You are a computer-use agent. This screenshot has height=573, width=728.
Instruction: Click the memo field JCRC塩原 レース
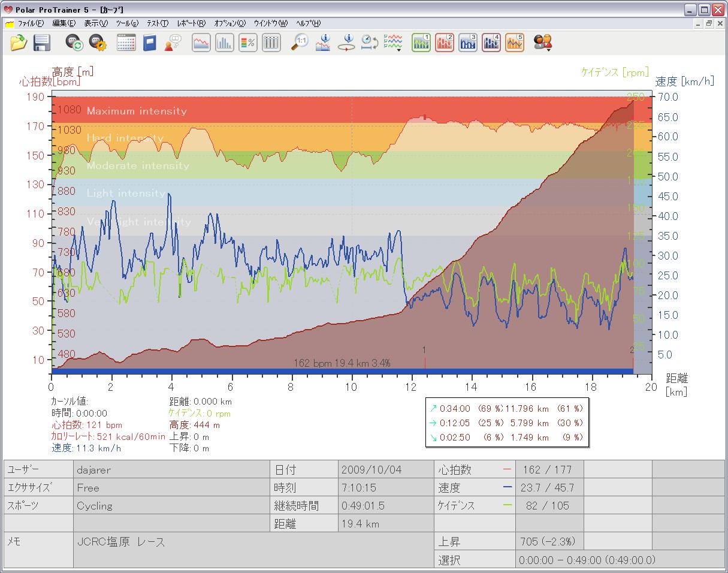coord(254,549)
